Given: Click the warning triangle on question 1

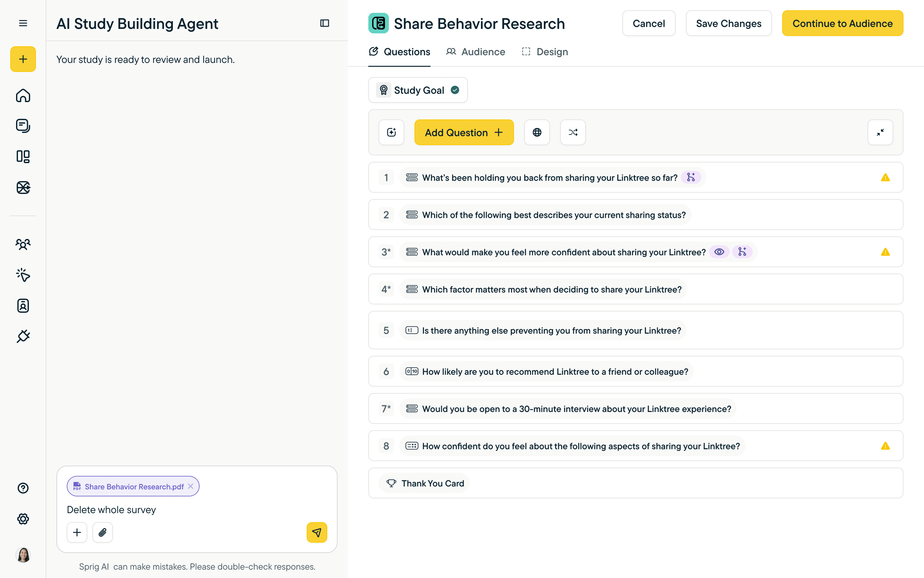Looking at the screenshot, I should [x=886, y=177].
